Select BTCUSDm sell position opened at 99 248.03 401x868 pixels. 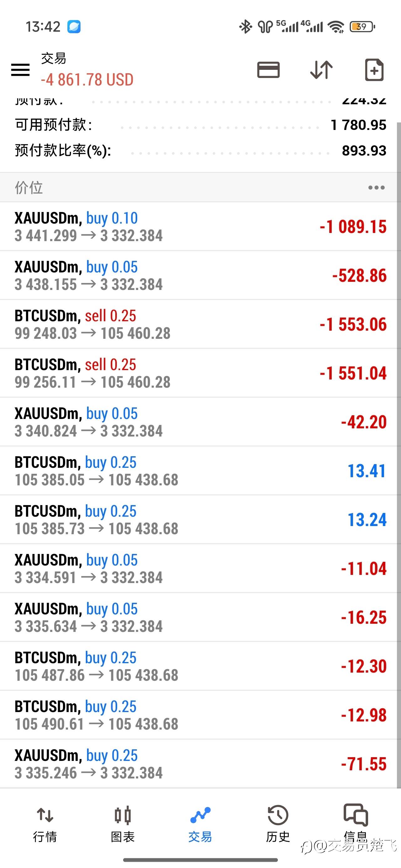(200, 324)
